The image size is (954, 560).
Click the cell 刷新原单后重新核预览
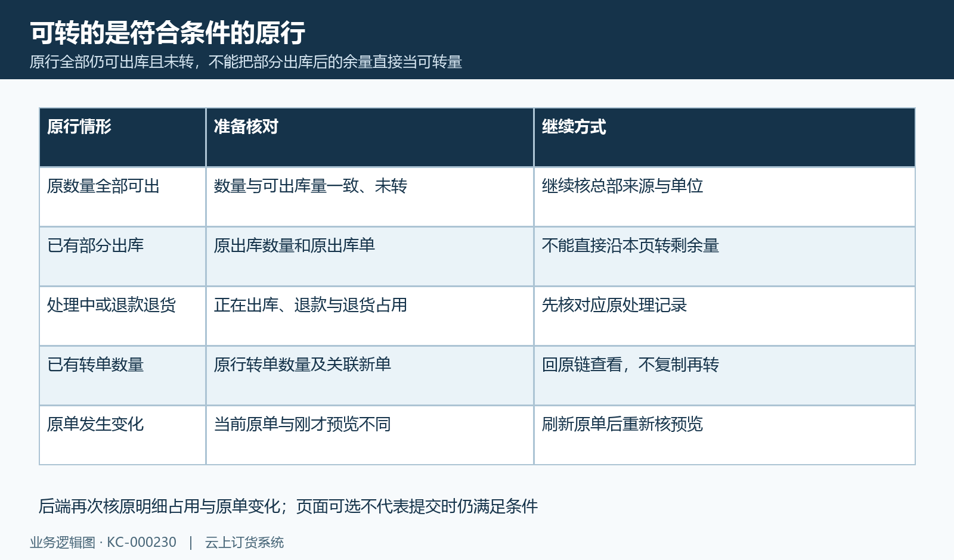pyautogui.click(x=724, y=435)
